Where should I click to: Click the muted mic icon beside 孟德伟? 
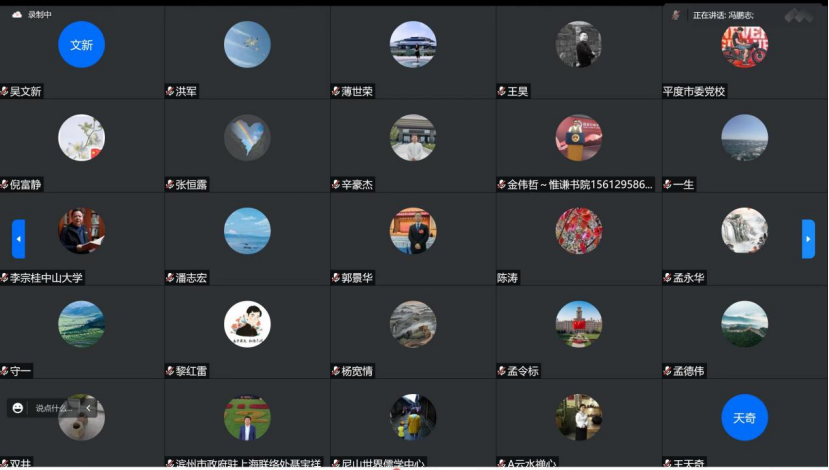(x=668, y=371)
